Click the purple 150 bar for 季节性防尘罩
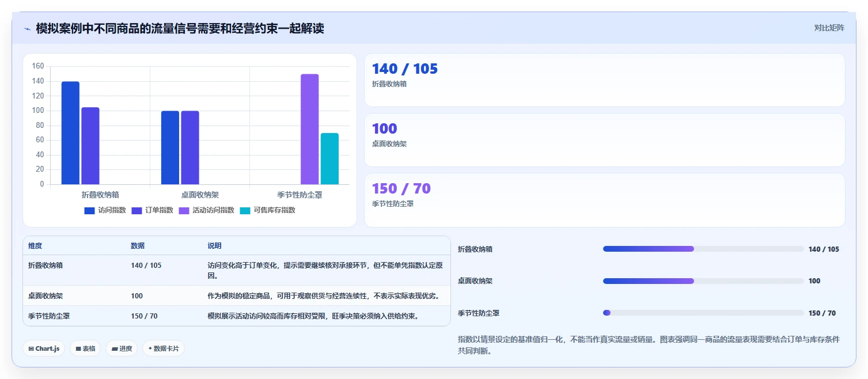This screenshot has width=868, height=379. 309,129
